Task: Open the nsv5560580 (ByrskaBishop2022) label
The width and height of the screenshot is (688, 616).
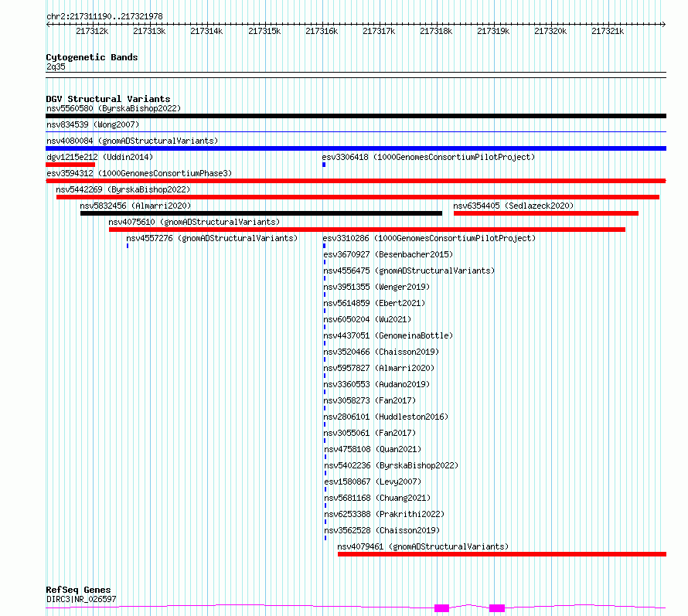Action: pos(114,108)
